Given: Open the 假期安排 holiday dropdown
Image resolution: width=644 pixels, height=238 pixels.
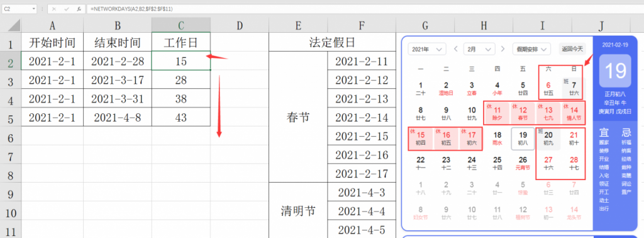Looking at the screenshot, I should point(531,49).
